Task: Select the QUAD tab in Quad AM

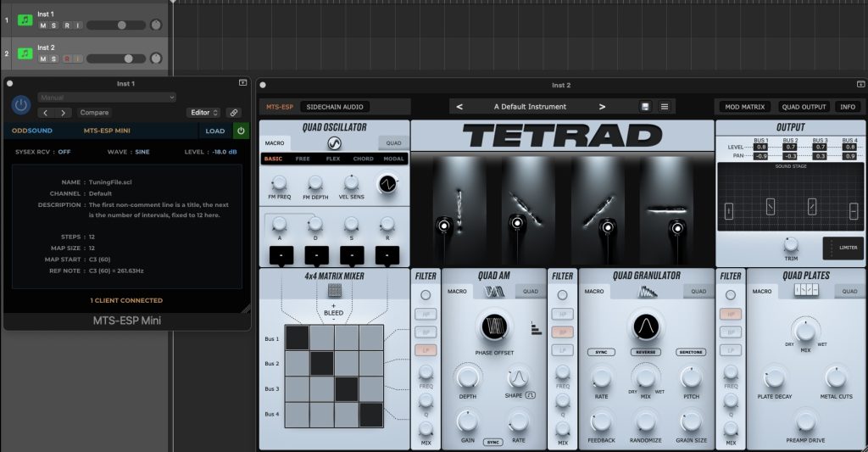Action: [x=530, y=291]
